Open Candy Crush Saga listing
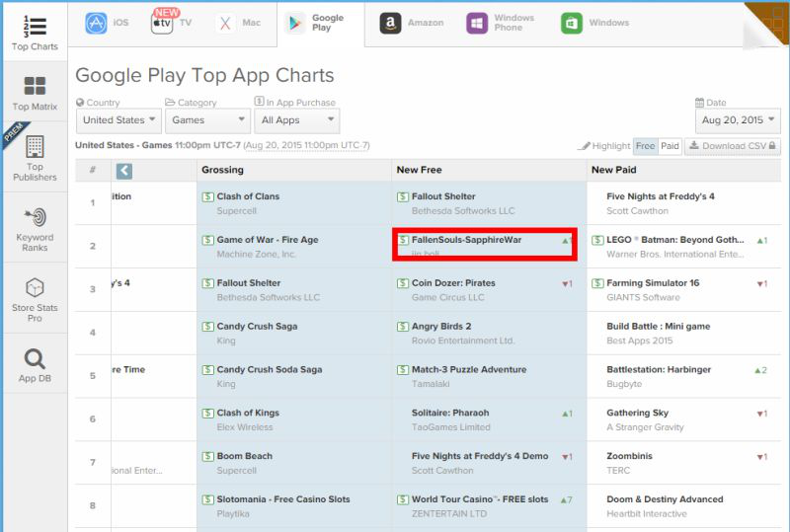The width and height of the screenshot is (790, 532). pos(257,327)
